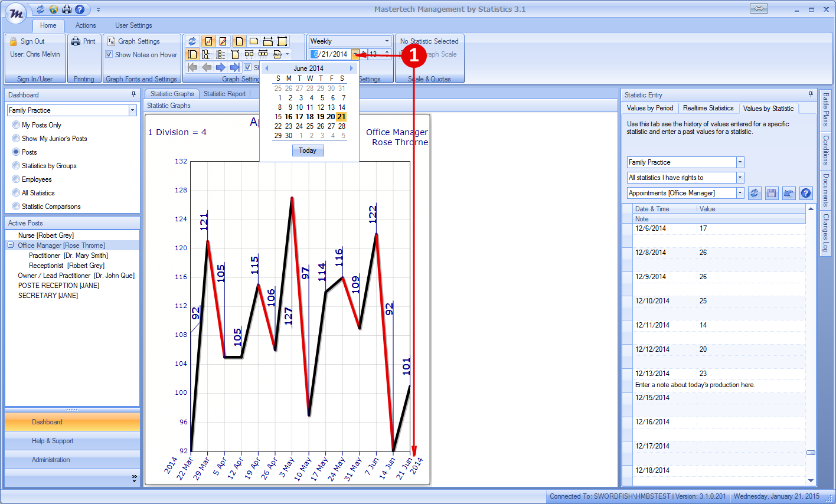Click the undo arrow icon in Statistic Entry

(789, 193)
